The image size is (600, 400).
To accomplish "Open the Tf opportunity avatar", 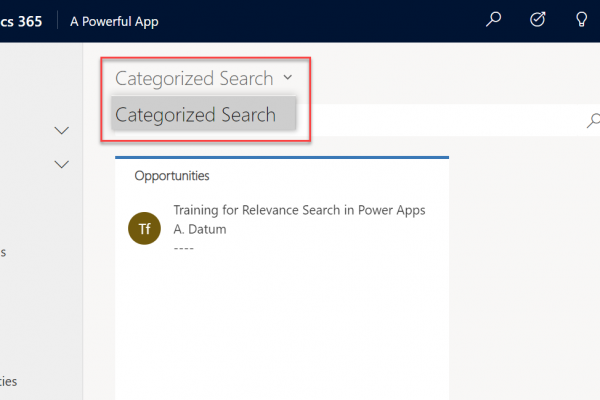I will [x=144, y=229].
